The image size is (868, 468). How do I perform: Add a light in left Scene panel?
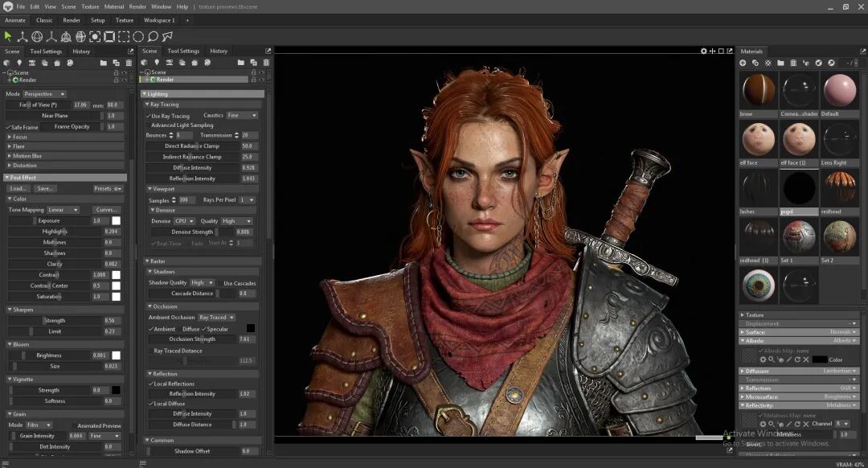tap(19, 64)
